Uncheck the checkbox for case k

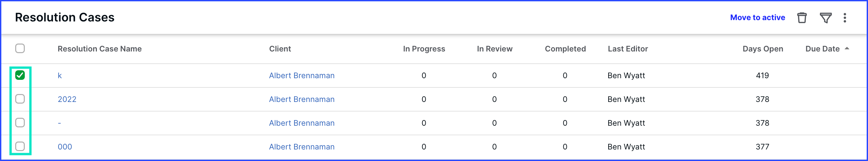click(x=20, y=75)
